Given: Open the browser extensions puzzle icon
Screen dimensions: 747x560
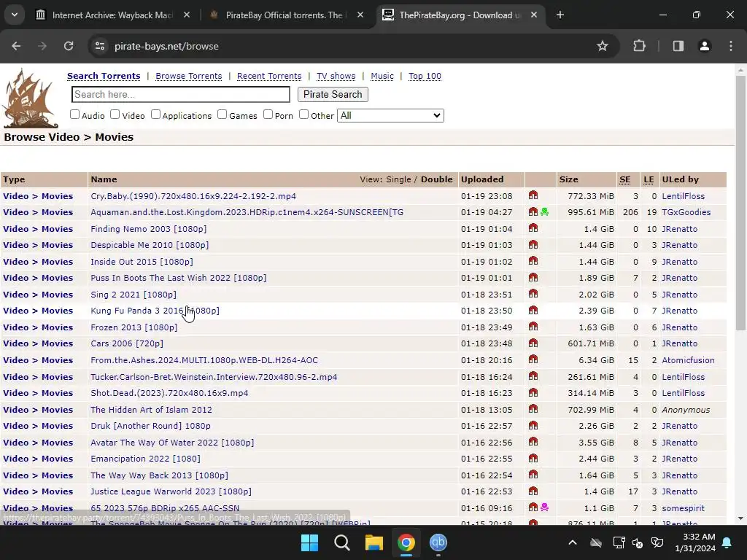Looking at the screenshot, I should pos(639,46).
